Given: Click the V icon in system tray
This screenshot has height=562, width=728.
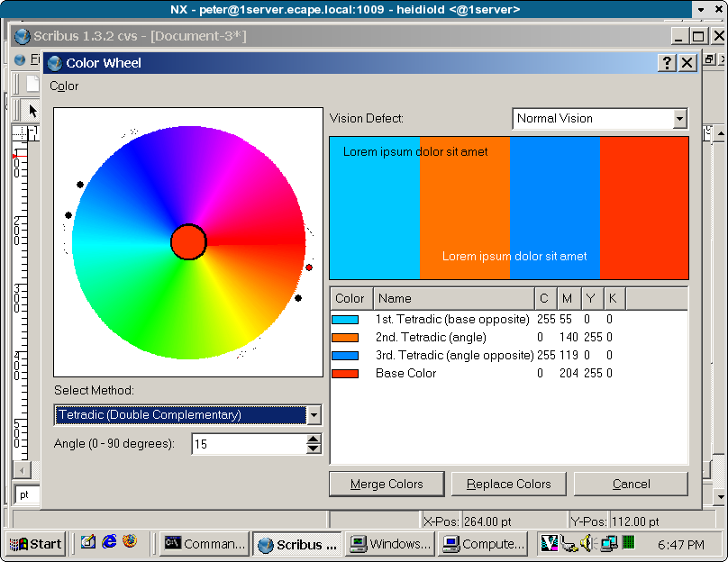Looking at the screenshot, I should pos(549,543).
